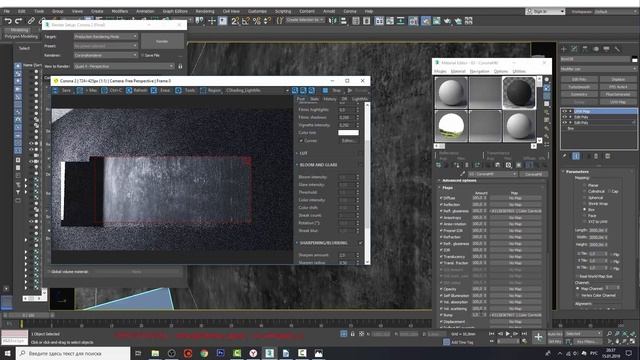Viewport: 640px width, 360px height.
Task: Click the Pin Stack icon under modifier stack
Action: (564, 156)
